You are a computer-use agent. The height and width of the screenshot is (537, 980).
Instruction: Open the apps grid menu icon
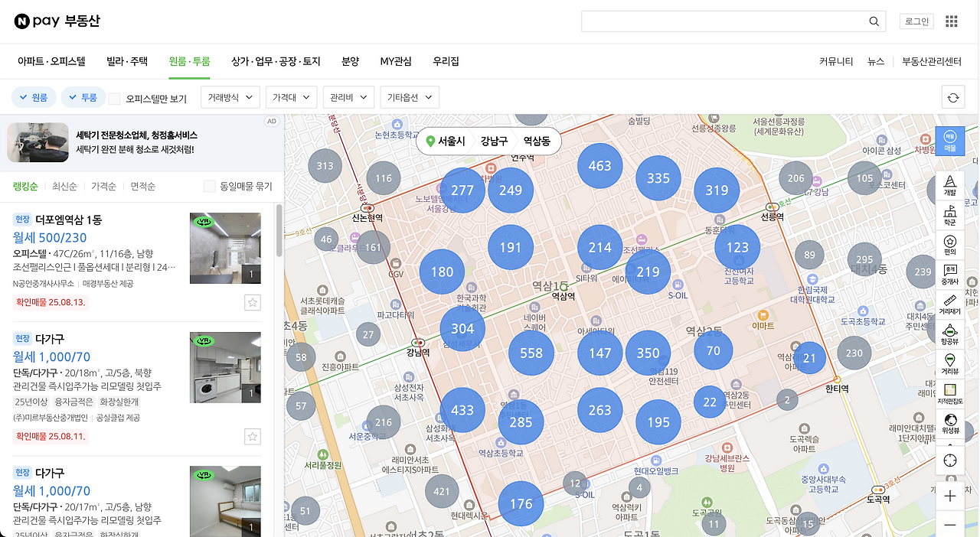(x=952, y=21)
